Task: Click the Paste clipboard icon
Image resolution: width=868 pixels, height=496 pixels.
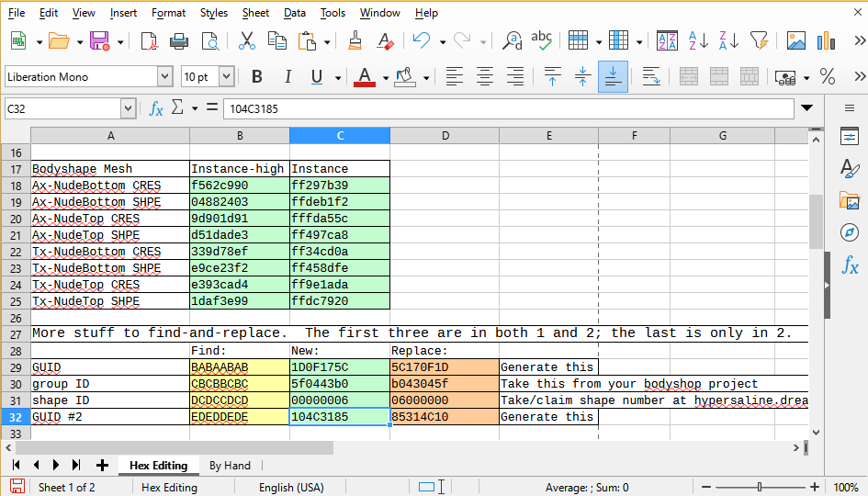Action: (x=307, y=41)
